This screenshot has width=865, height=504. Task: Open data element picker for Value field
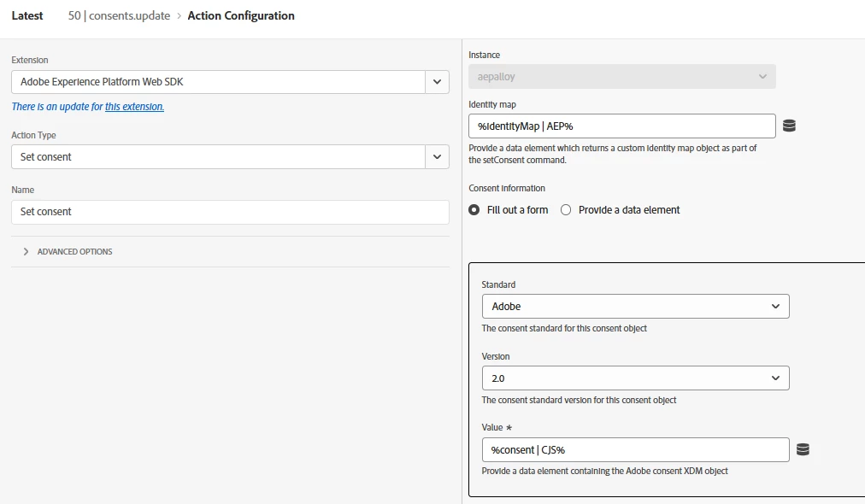pos(803,449)
